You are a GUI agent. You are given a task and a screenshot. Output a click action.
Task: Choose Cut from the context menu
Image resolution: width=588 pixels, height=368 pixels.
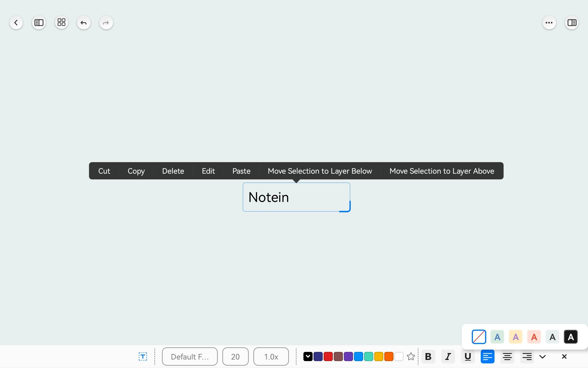[104, 171]
